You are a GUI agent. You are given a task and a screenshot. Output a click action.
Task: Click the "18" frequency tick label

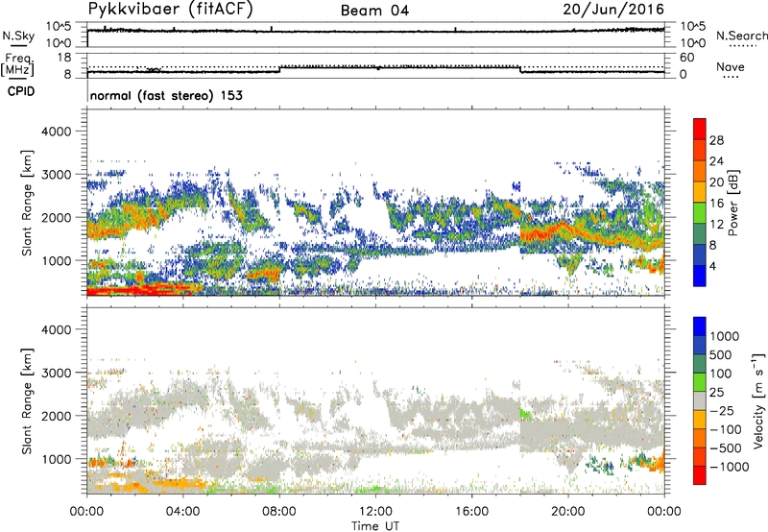point(64,58)
